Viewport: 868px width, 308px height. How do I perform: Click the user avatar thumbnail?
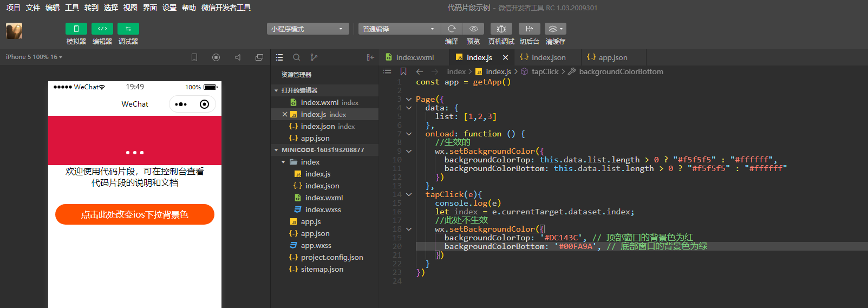(x=14, y=31)
